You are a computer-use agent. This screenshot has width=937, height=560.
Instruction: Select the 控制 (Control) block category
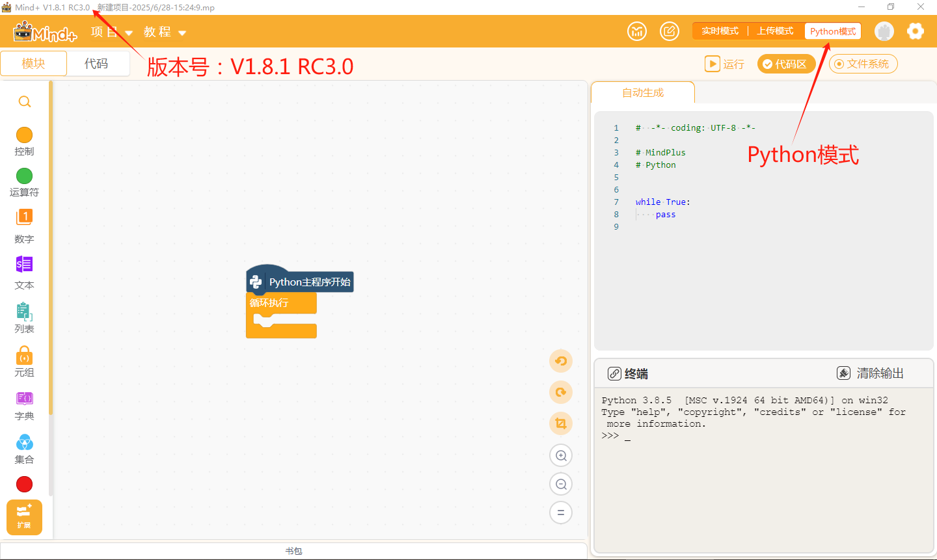pyautogui.click(x=24, y=141)
